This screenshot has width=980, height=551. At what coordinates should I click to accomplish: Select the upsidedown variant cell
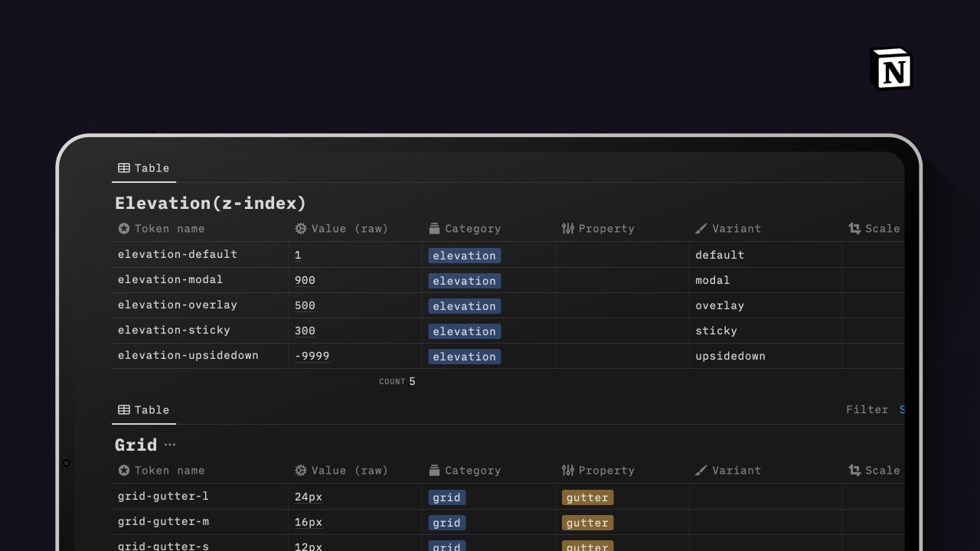pyautogui.click(x=766, y=356)
